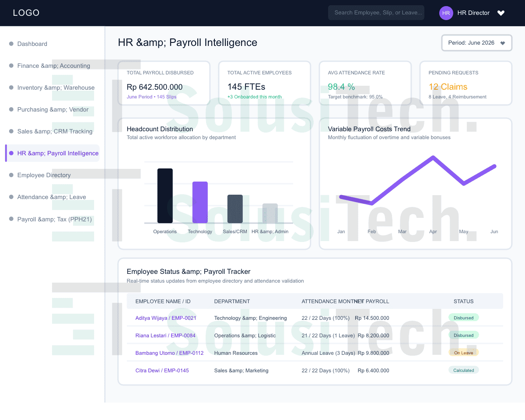Open Citra Dewi / EMP-0145 employee link
525x420 pixels.
162,371
